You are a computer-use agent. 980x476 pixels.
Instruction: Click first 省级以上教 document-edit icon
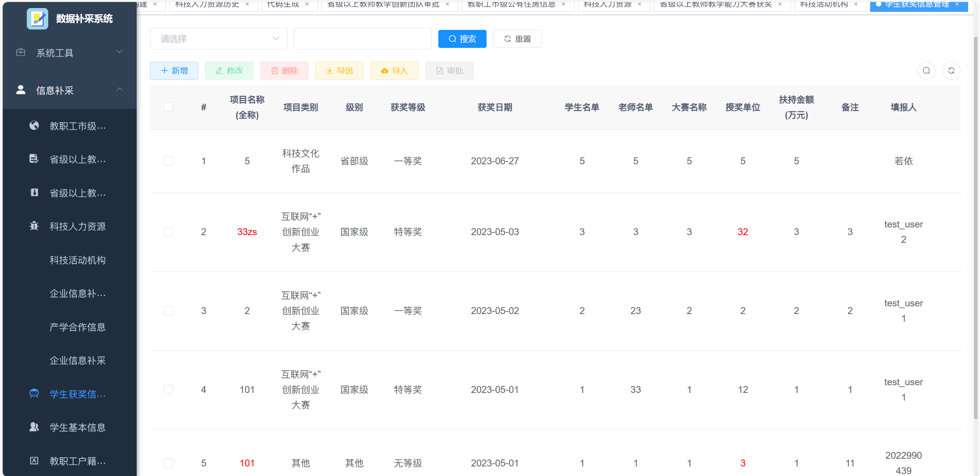34,159
